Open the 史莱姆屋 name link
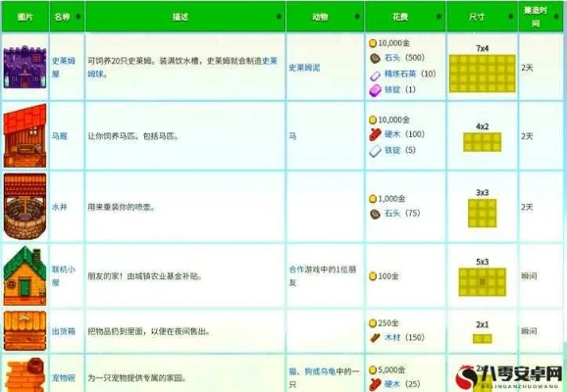567x392 pixels. [64, 68]
